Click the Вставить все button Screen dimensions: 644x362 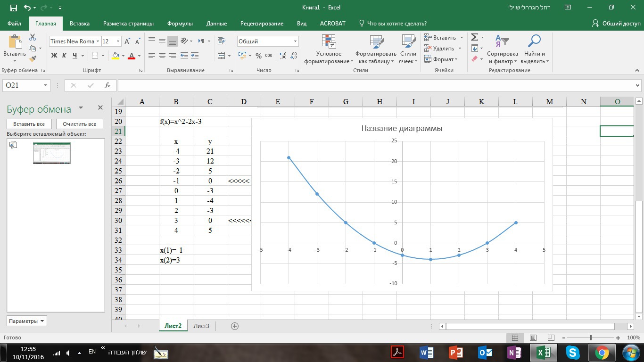click(x=29, y=124)
